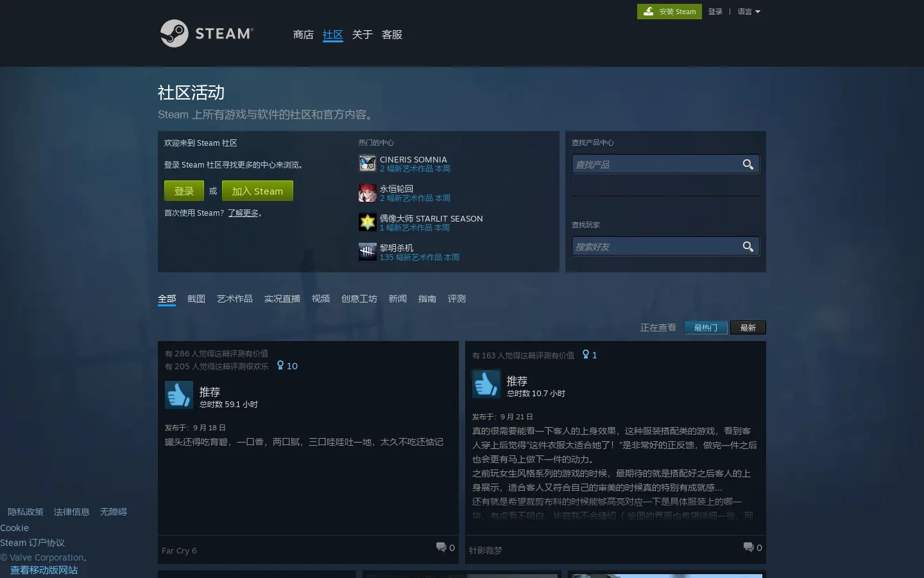Open 永恒轮回 hub icon

pyautogui.click(x=367, y=193)
